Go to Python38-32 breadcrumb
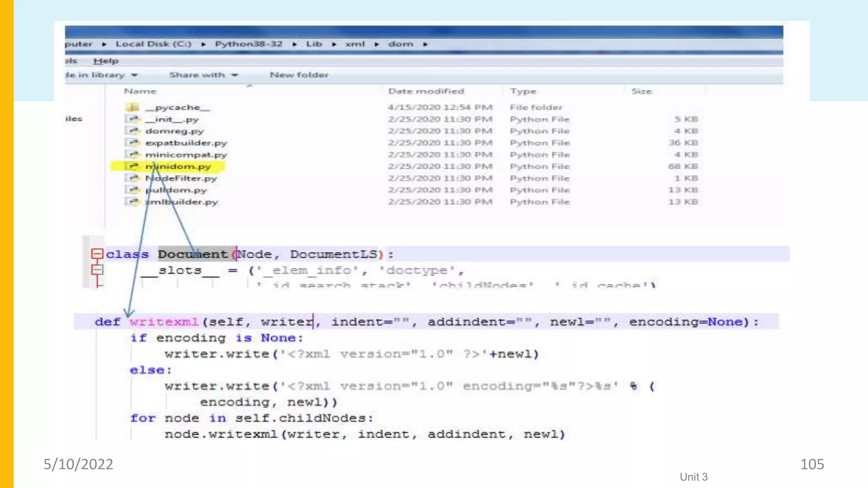The width and height of the screenshot is (868, 488). 248,44
